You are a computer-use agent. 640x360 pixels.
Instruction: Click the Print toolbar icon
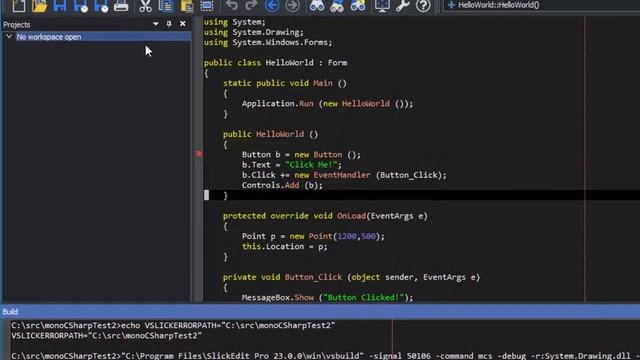click(x=121, y=6)
